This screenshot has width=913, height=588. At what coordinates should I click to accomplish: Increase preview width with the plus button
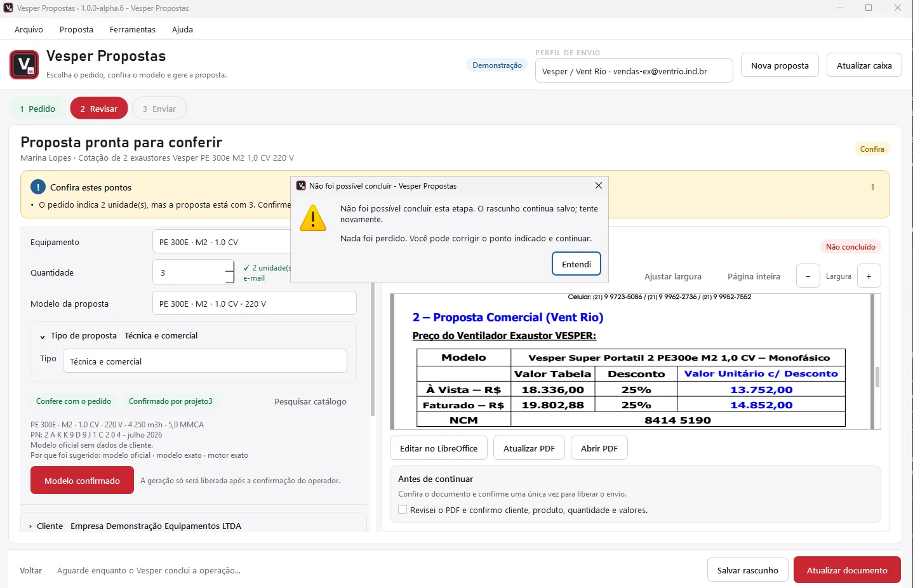pyautogui.click(x=869, y=276)
